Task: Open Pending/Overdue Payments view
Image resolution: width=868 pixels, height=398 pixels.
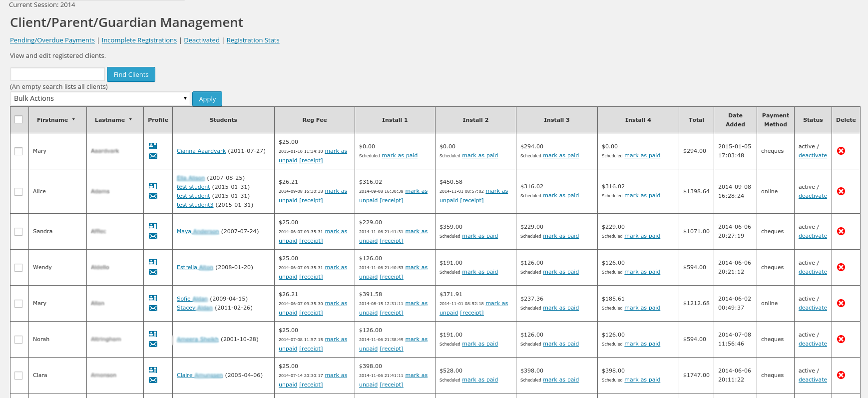Action: 52,40
